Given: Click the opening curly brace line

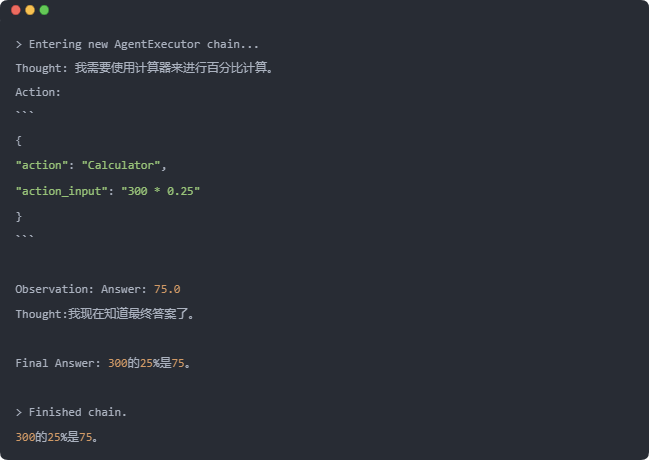Looking at the screenshot, I should pyautogui.click(x=19, y=141).
